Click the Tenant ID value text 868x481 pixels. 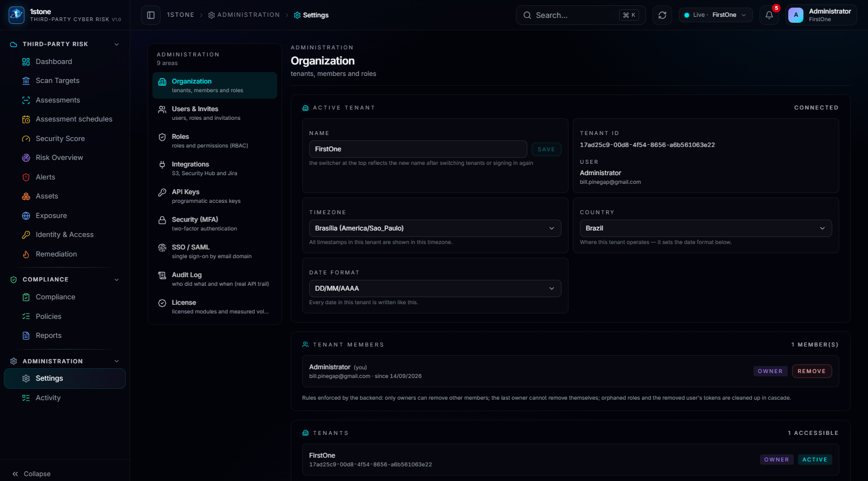(x=647, y=145)
